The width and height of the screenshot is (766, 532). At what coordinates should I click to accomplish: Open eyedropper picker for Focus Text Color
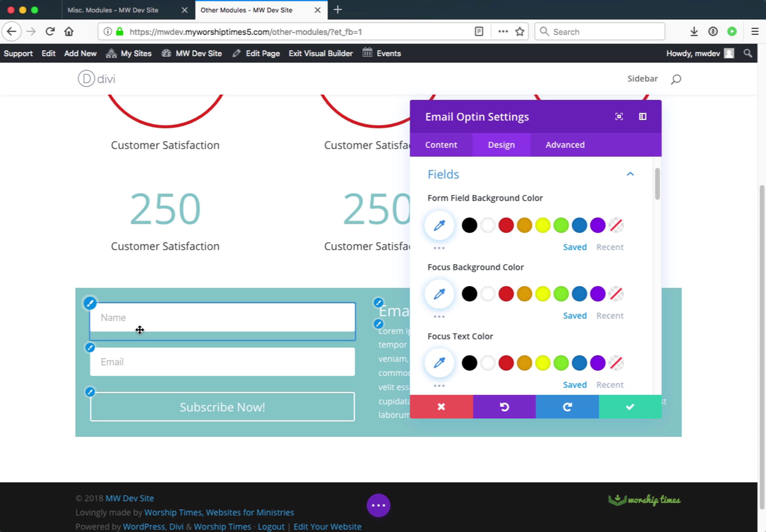pyautogui.click(x=439, y=363)
